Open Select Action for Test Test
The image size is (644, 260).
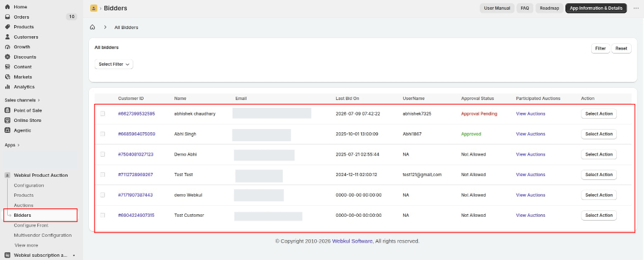click(x=598, y=174)
